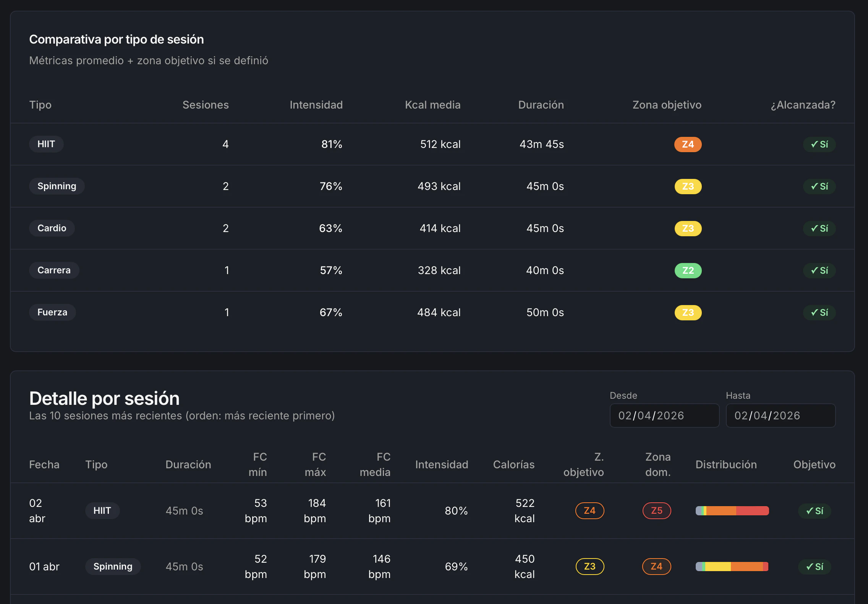Open the Desde date field

click(664, 416)
